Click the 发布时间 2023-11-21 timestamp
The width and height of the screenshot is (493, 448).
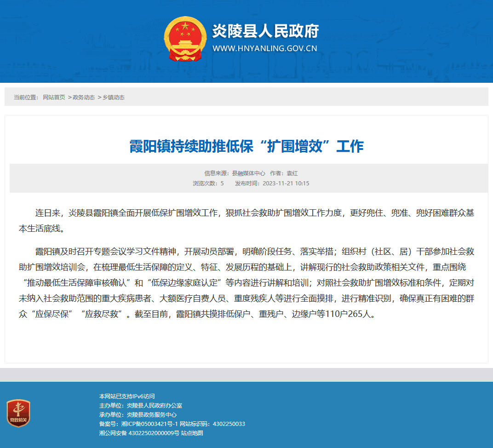click(272, 183)
